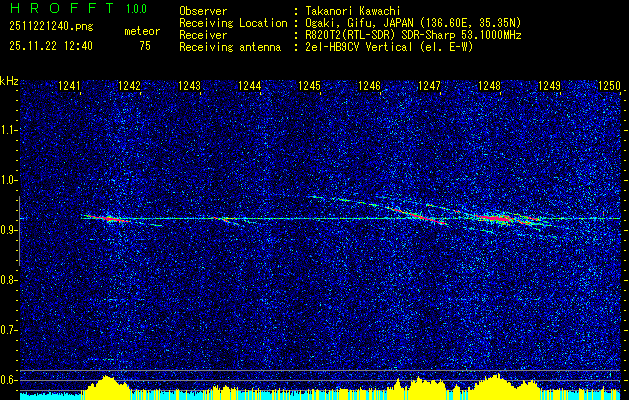Click the 0.6 kHz axis label
This screenshot has height=400, width=629.
click(x=7, y=380)
